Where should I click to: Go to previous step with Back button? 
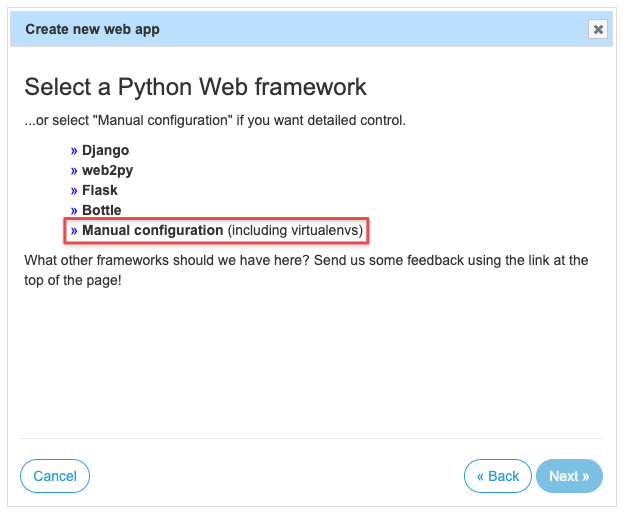click(x=497, y=476)
